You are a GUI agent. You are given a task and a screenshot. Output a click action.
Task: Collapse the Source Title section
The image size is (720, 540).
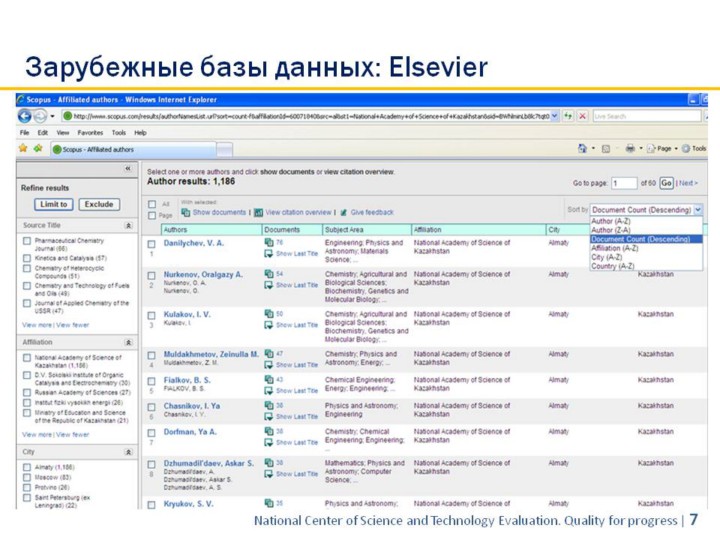pyautogui.click(x=128, y=226)
